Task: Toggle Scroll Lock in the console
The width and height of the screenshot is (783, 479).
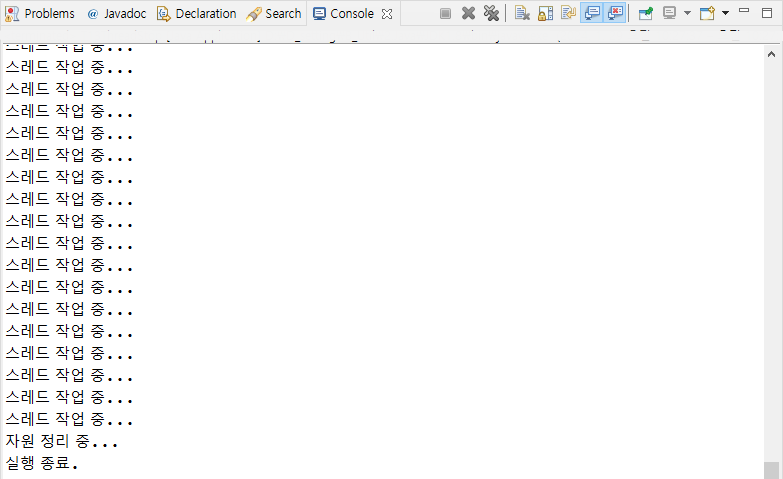Action: coord(545,13)
